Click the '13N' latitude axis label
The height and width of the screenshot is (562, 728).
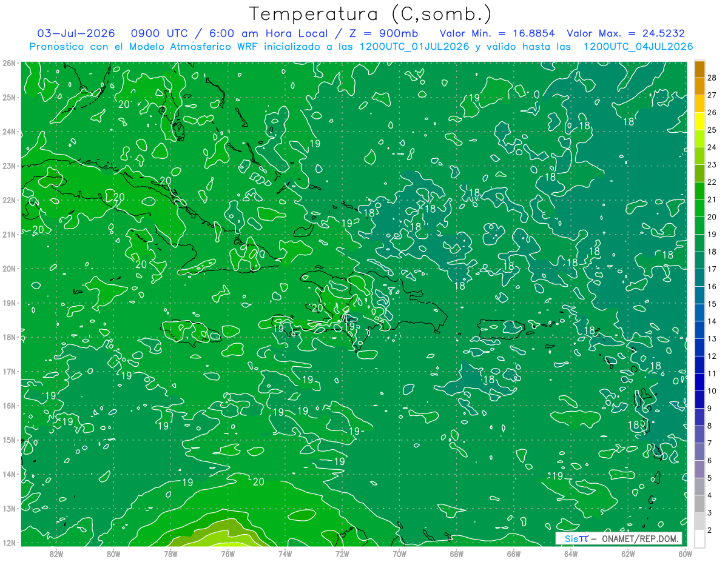(x=8, y=508)
